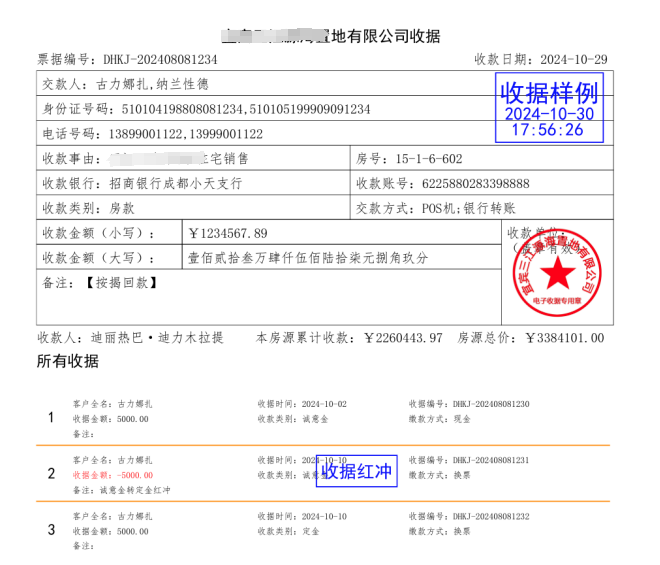Click the 所有收据 heading

pyautogui.click(x=68, y=361)
